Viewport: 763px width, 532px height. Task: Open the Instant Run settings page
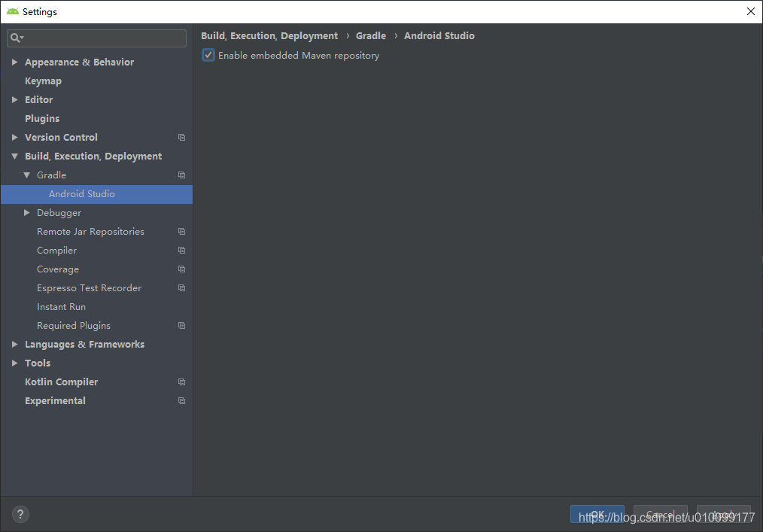[x=61, y=307]
